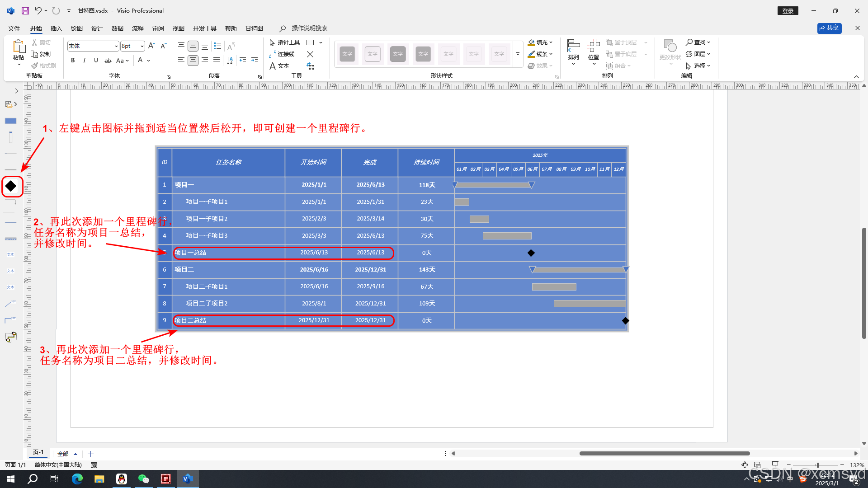Click the increase font size icon
Image resolution: width=868 pixels, height=488 pixels.
152,46
